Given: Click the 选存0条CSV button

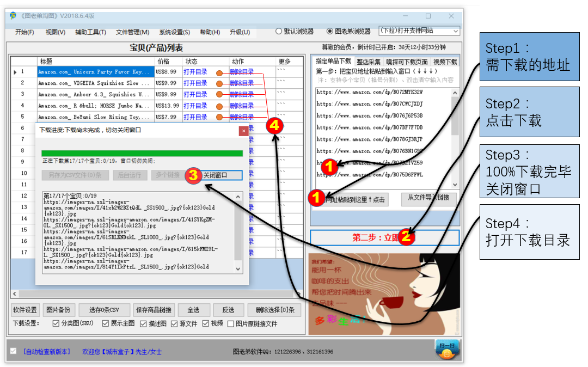Looking at the screenshot, I should point(104,310).
